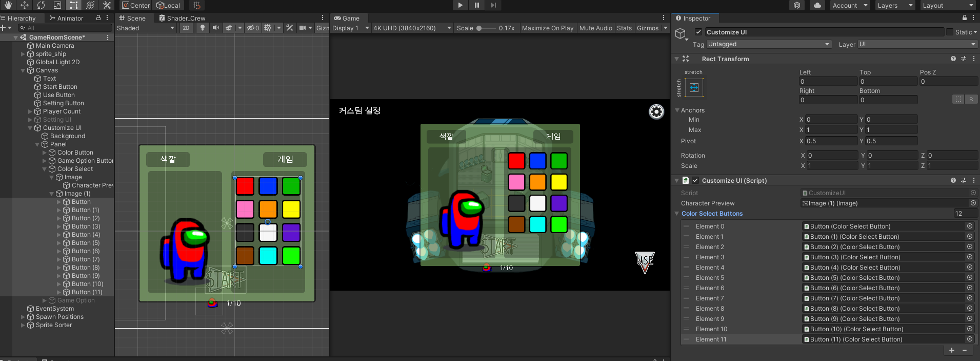Image resolution: width=980 pixels, height=361 pixels.
Task: Open scene camera settings icon
Action: [x=303, y=28]
